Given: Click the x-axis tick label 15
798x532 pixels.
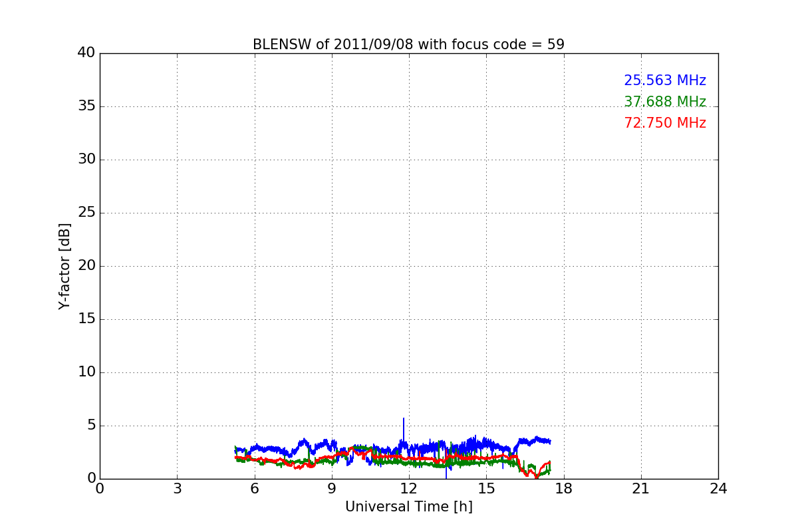Looking at the screenshot, I should [x=486, y=489].
